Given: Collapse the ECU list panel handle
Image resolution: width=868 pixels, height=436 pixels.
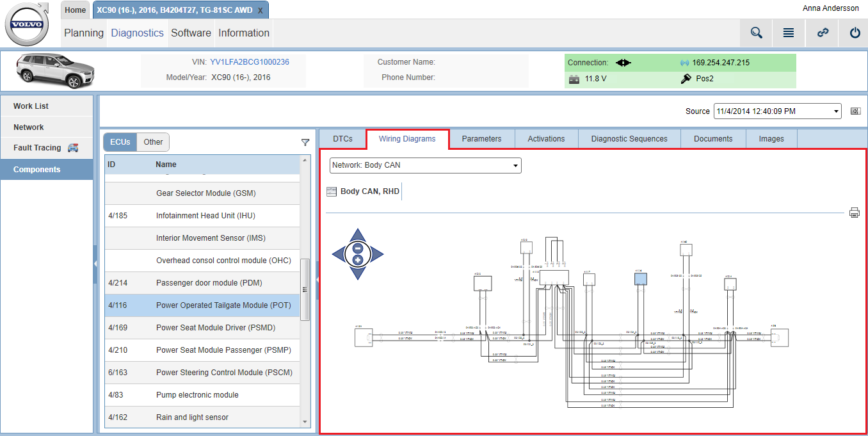Looking at the screenshot, I should 317,280.
